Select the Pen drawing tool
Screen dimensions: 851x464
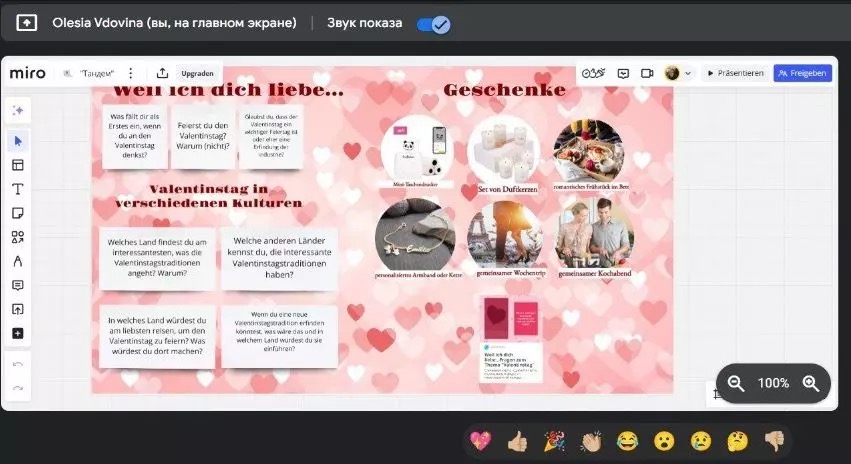click(x=18, y=261)
